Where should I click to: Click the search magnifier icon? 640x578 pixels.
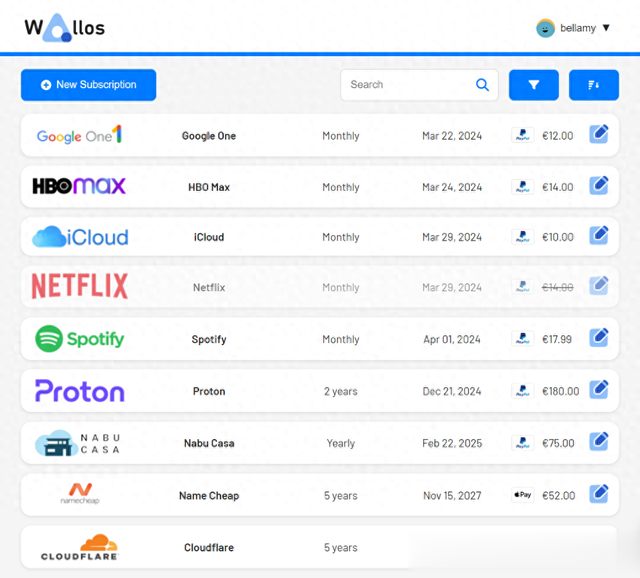482,85
